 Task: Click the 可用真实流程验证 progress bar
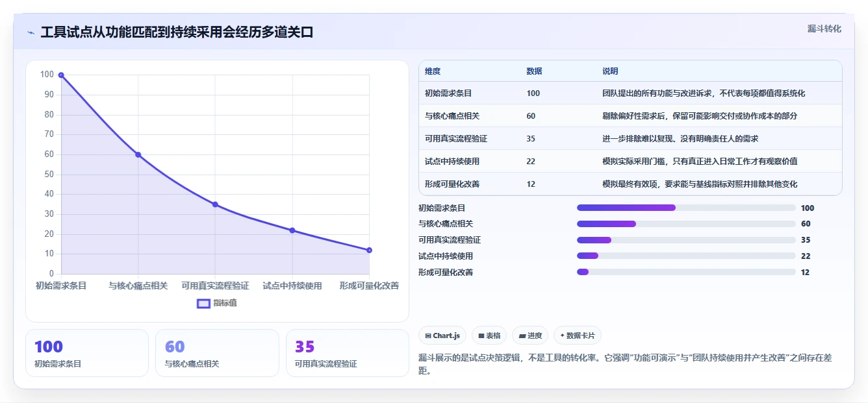[686, 240]
